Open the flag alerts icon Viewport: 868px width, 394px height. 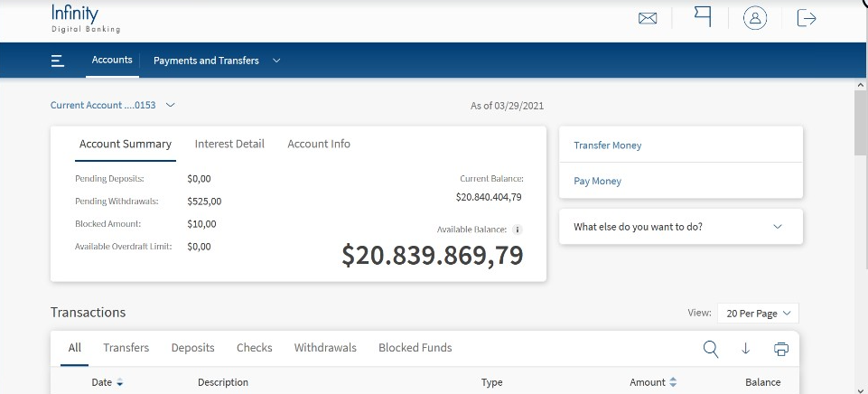point(703,18)
